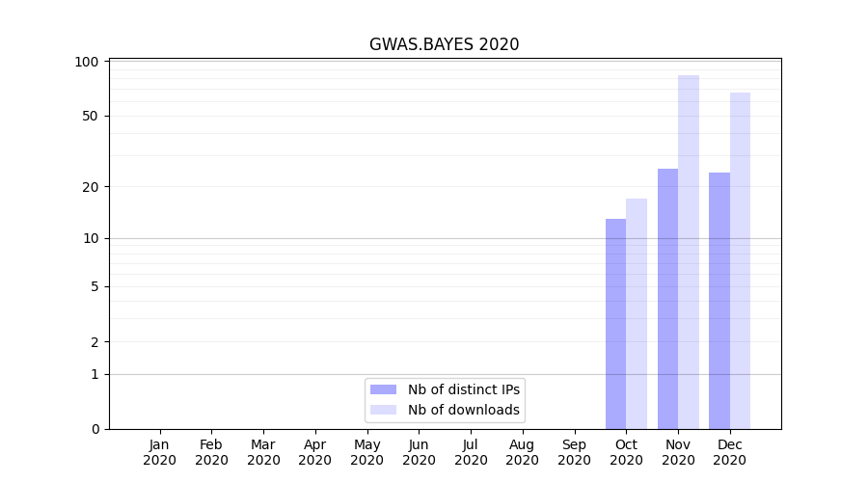Select the Jun 2020 x-axis label
The height and width of the screenshot is (482, 868).
click(x=419, y=452)
